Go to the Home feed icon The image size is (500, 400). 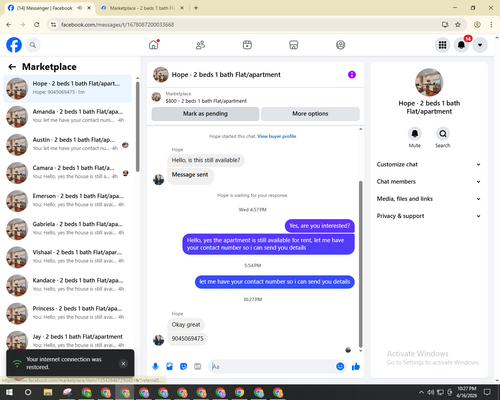coord(154,45)
